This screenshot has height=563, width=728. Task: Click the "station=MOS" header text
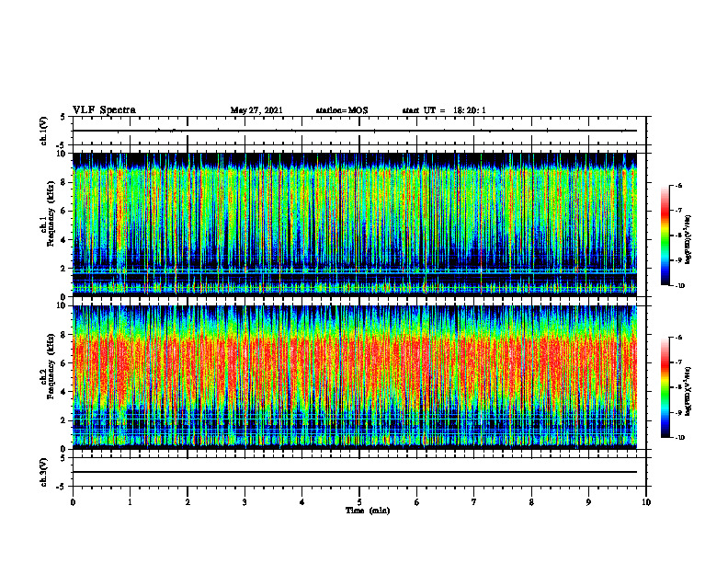pyautogui.click(x=342, y=110)
